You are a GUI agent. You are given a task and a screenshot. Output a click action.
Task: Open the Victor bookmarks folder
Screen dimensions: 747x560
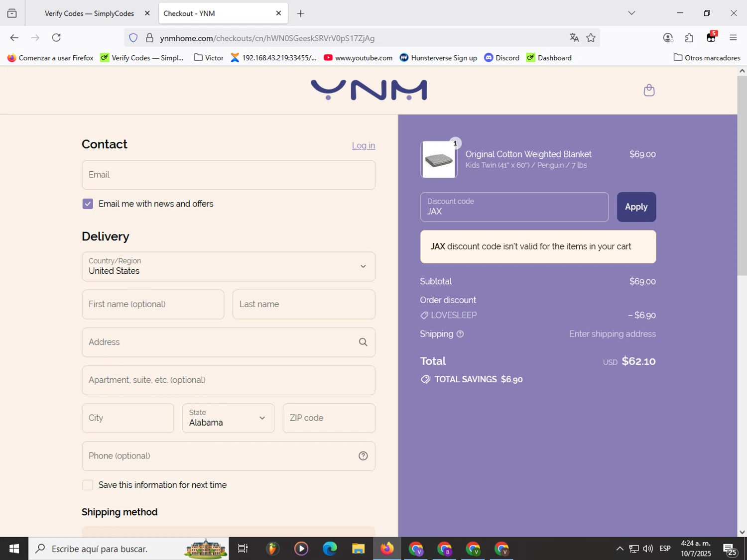tap(209, 58)
